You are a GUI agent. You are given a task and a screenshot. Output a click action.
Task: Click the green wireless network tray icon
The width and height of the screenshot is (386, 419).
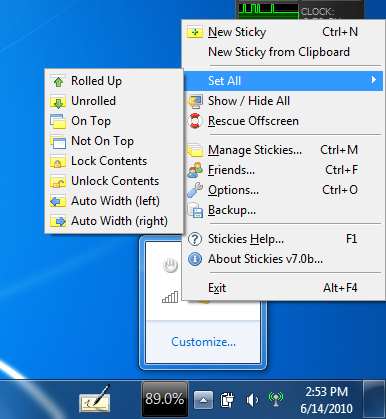coord(276,398)
